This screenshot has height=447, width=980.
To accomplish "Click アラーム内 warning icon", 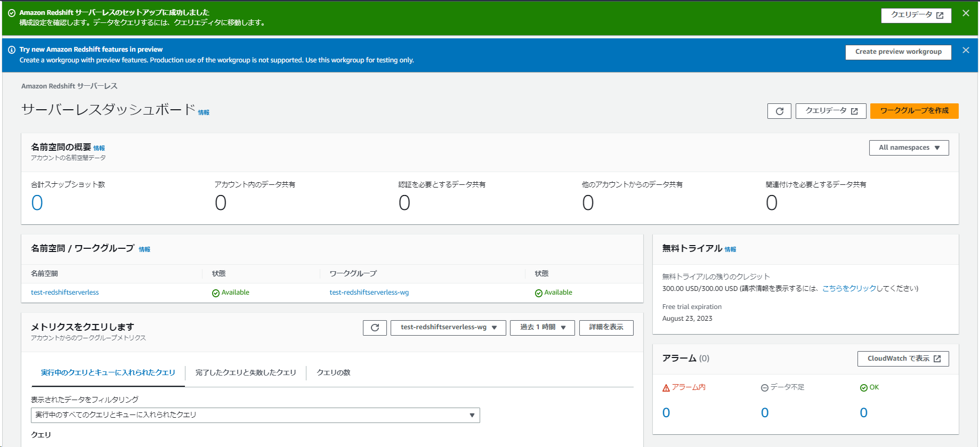I will pyautogui.click(x=666, y=388).
